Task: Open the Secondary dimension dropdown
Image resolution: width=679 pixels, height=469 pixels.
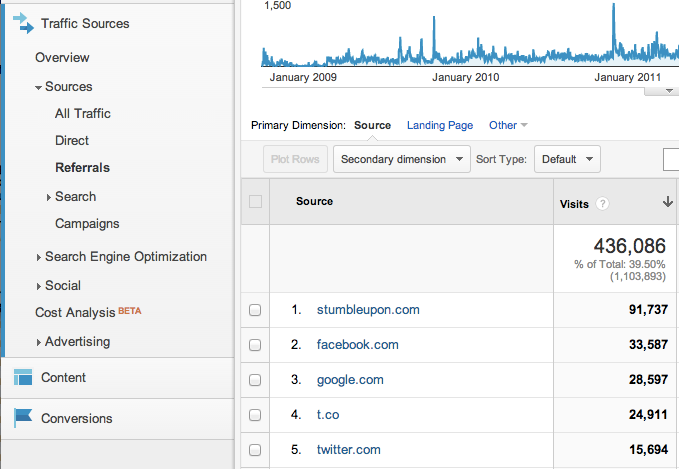Action: [402, 159]
